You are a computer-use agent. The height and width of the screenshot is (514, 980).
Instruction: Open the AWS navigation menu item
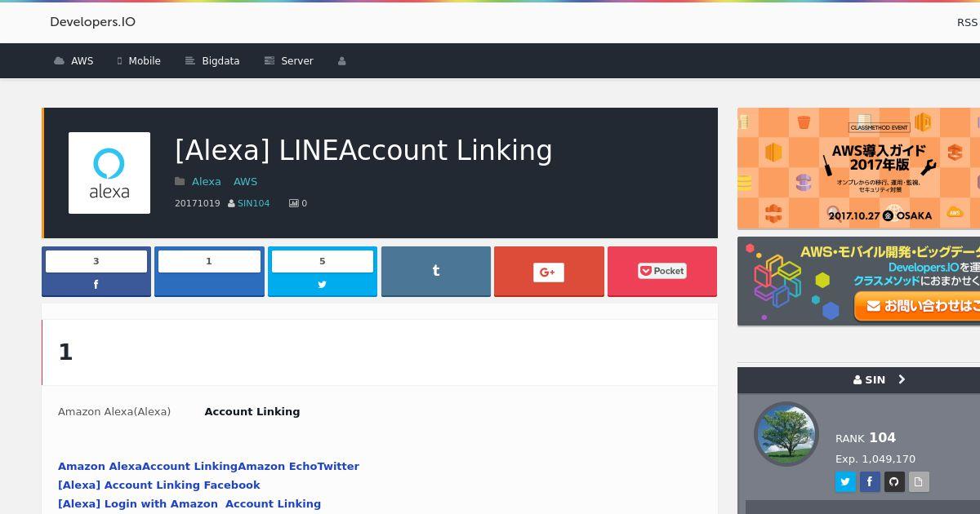[x=73, y=61]
